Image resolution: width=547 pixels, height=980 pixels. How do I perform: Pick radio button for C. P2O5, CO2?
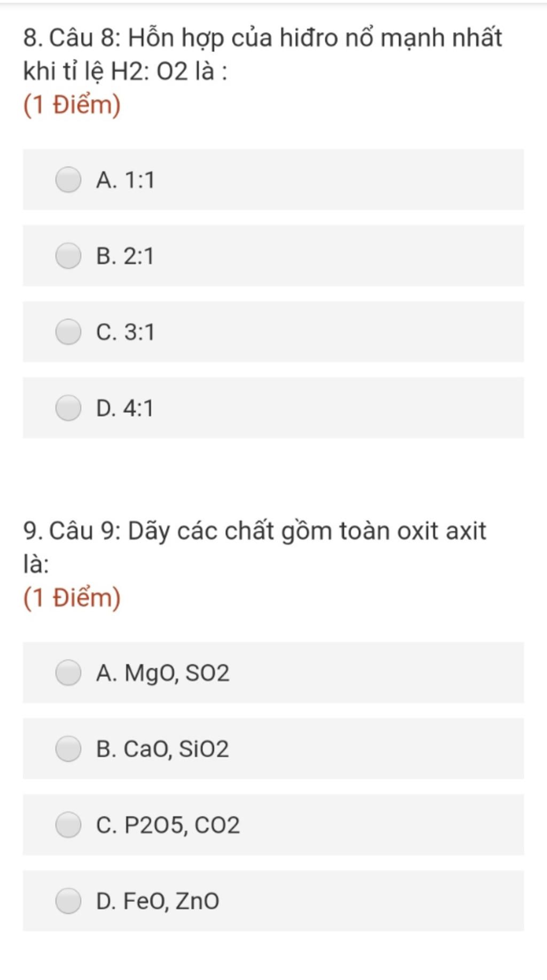tap(68, 824)
